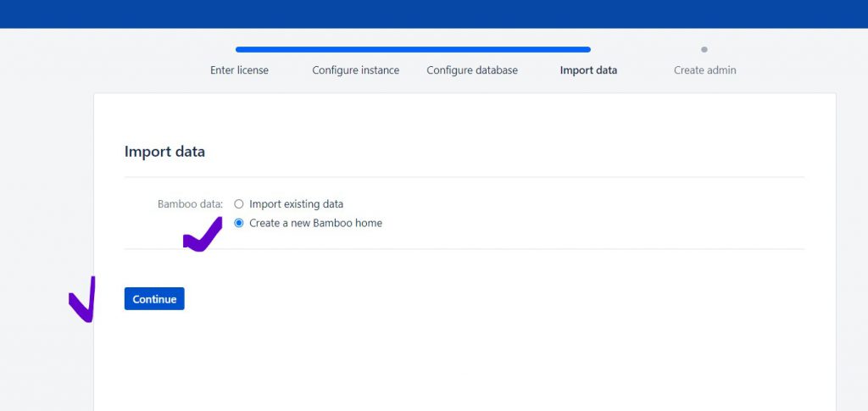Click the divider line under Import data heading
Image resolution: width=868 pixels, height=411 pixels.
(465, 177)
